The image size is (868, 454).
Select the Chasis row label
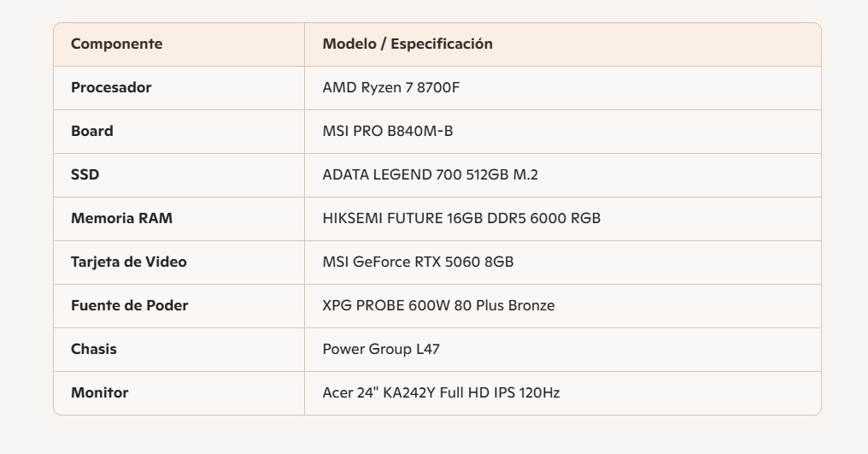(x=94, y=350)
